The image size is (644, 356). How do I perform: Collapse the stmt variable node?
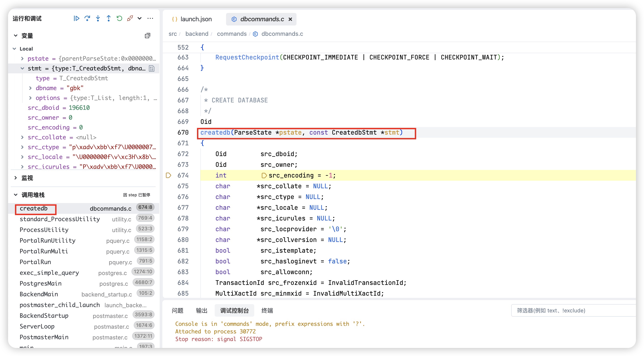coord(22,68)
